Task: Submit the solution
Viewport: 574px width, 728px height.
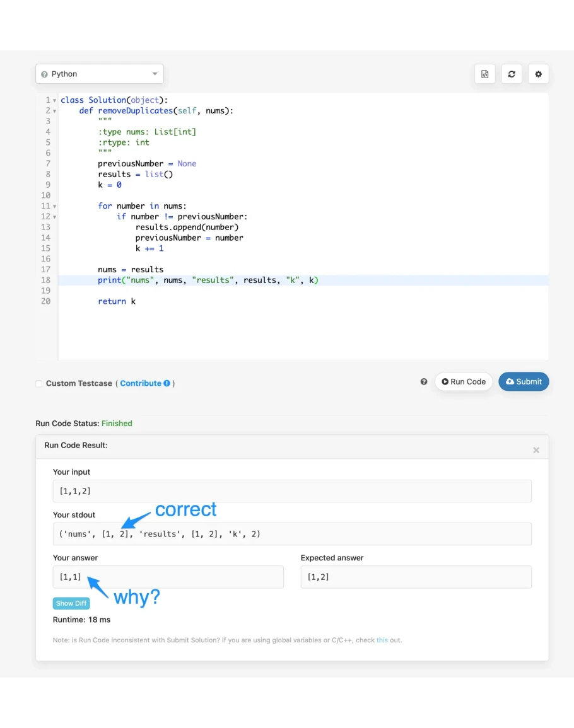Action: [x=524, y=382]
